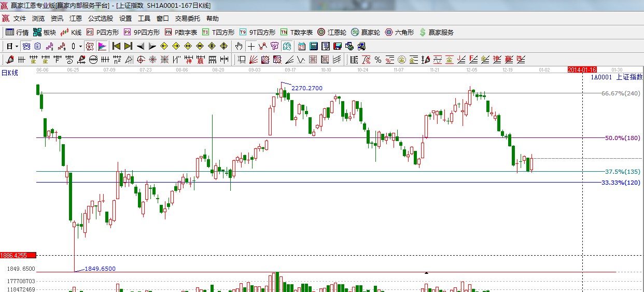Open the 交易委托 menu
Image resolution: width=644 pixels, height=292 pixels.
(x=187, y=18)
